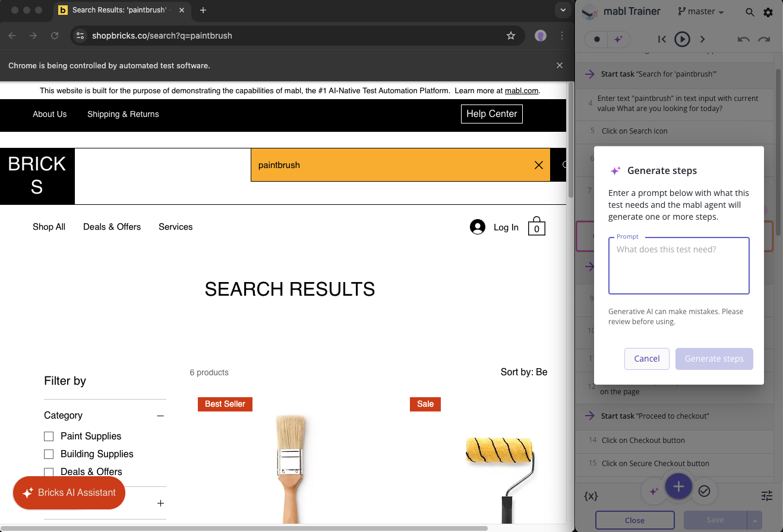Clear the paintbrush search with X icon

[x=538, y=165]
